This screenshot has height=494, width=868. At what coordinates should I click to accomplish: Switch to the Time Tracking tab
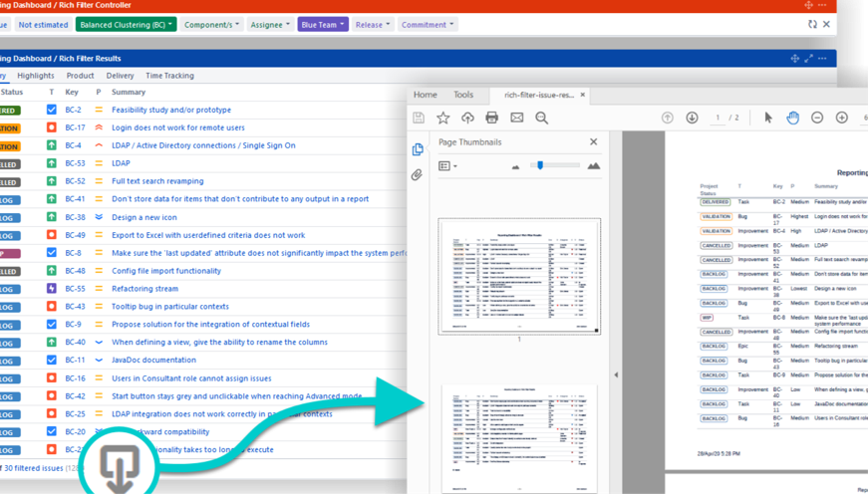click(169, 76)
